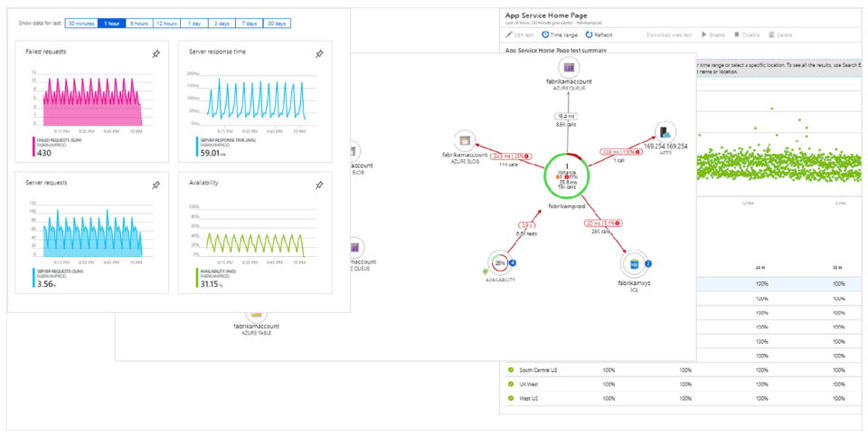The image size is (868, 438).
Task: Click the UK West status checkmark
Action: (x=510, y=384)
